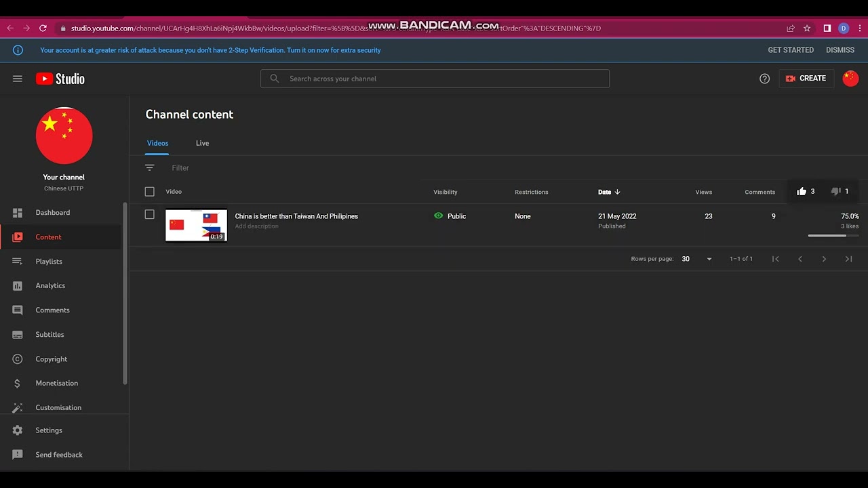Click the likes ratio progress bar
868x488 pixels.
[x=833, y=236]
